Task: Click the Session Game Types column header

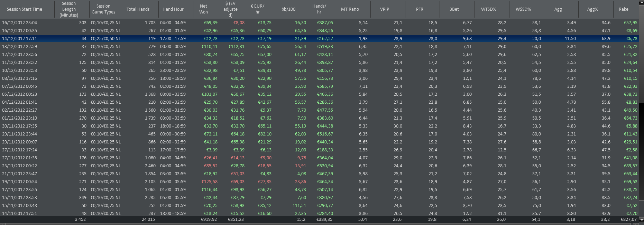Action: (x=103, y=9)
